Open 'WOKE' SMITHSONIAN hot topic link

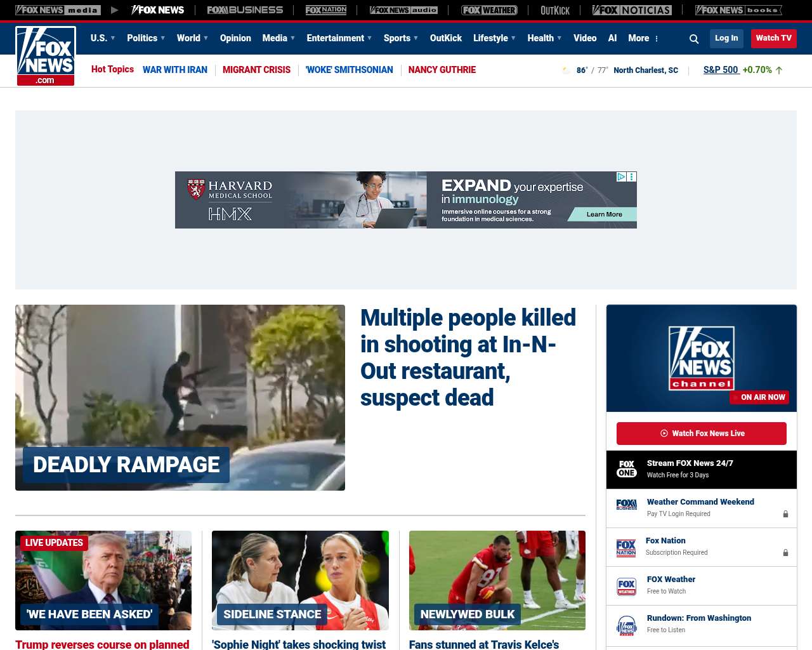click(x=350, y=70)
